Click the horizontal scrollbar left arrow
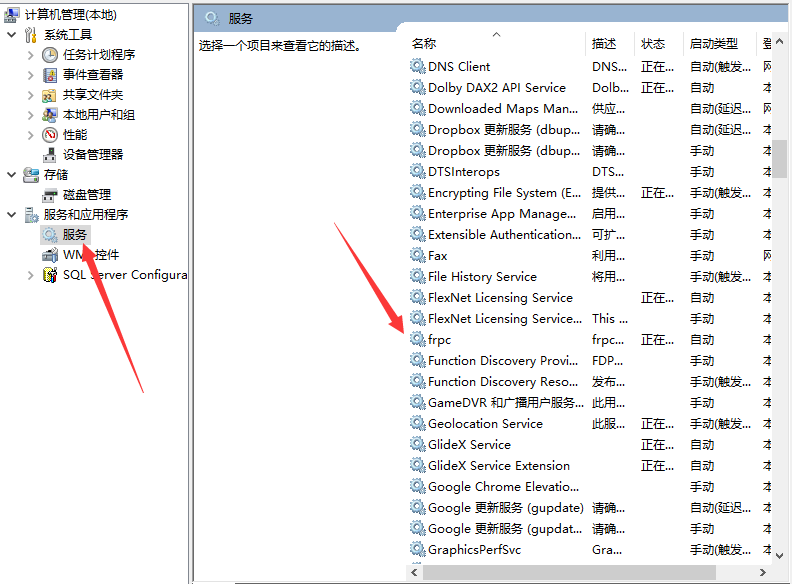Viewport: 792px width, 584px height. (414, 572)
